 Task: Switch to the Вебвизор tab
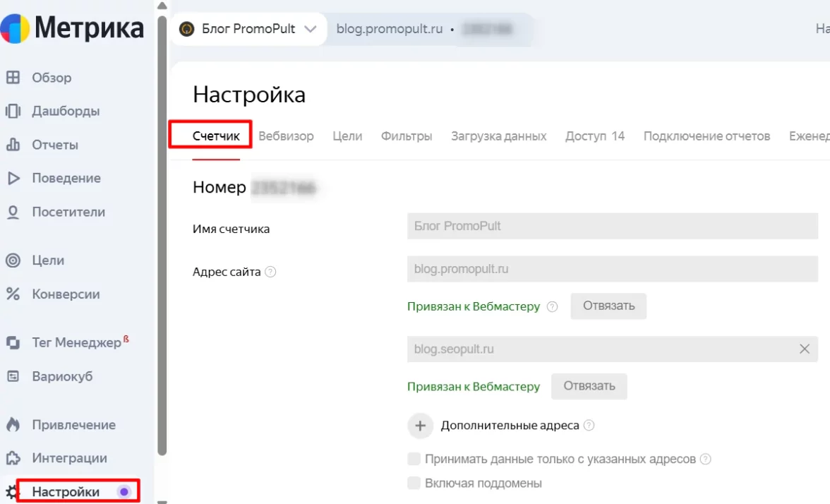[x=286, y=136]
